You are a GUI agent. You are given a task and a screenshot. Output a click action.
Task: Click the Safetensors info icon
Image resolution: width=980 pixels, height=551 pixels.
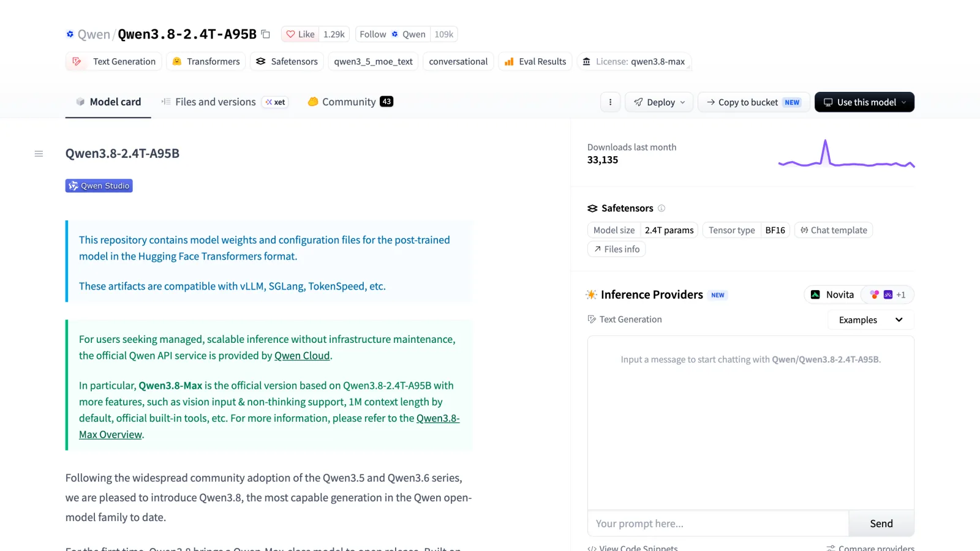661,208
